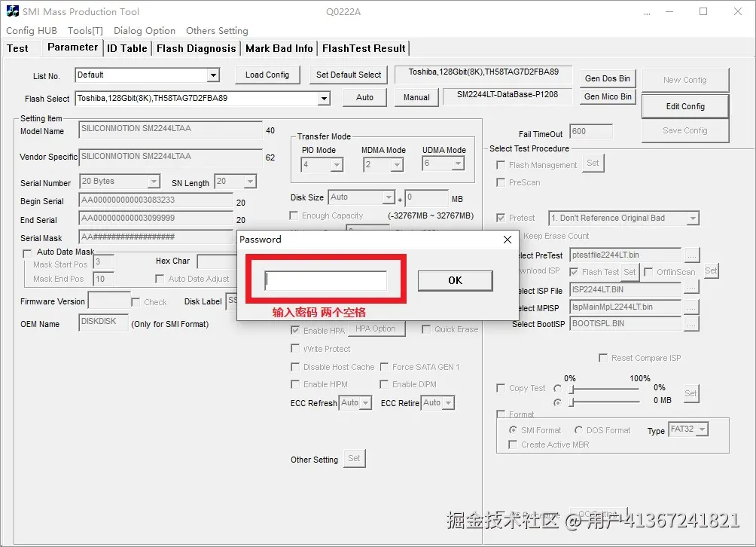Click the Begin Serial input field
The height and width of the screenshot is (547, 756).
(x=156, y=200)
